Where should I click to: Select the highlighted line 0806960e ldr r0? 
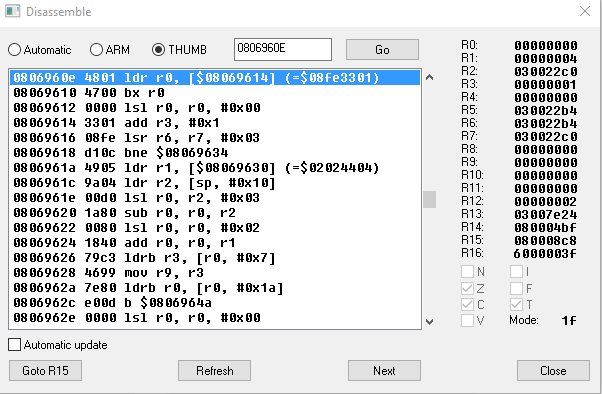(215, 78)
